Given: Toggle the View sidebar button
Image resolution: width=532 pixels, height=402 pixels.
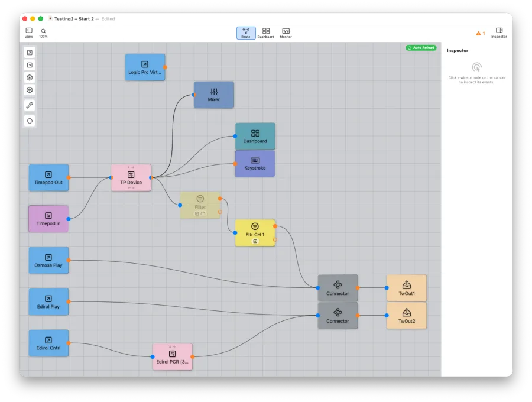Looking at the screenshot, I should tap(29, 33).
